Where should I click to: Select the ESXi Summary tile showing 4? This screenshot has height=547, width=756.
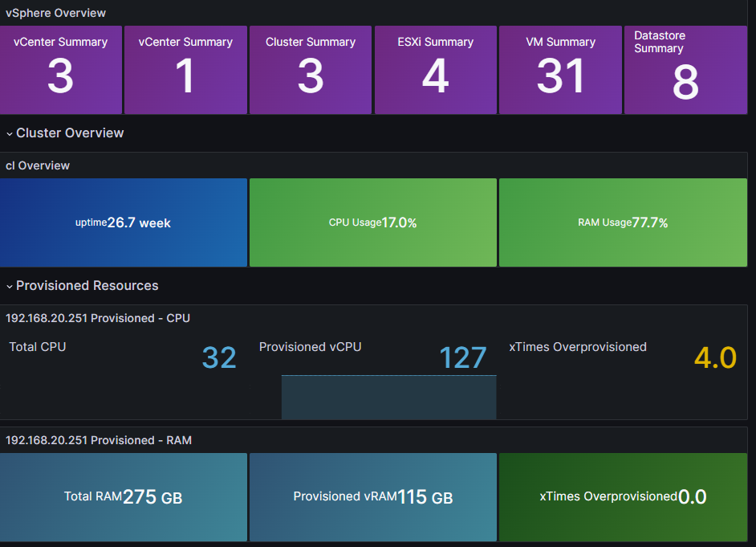(435, 70)
